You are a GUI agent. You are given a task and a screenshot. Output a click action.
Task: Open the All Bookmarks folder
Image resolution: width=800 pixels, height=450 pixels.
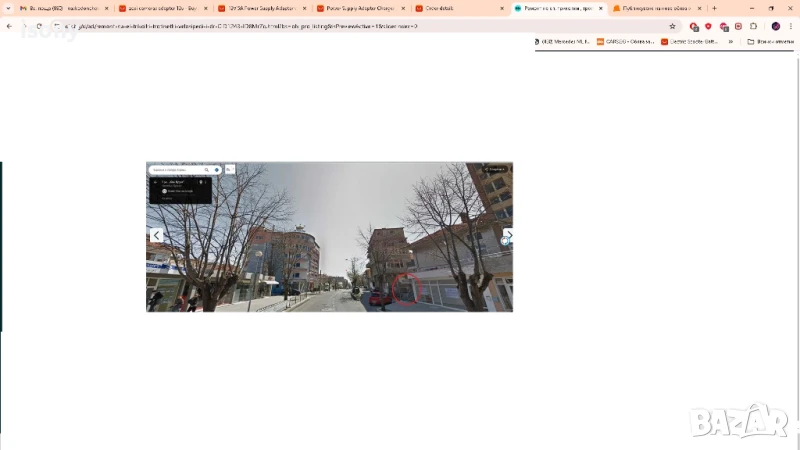770,42
